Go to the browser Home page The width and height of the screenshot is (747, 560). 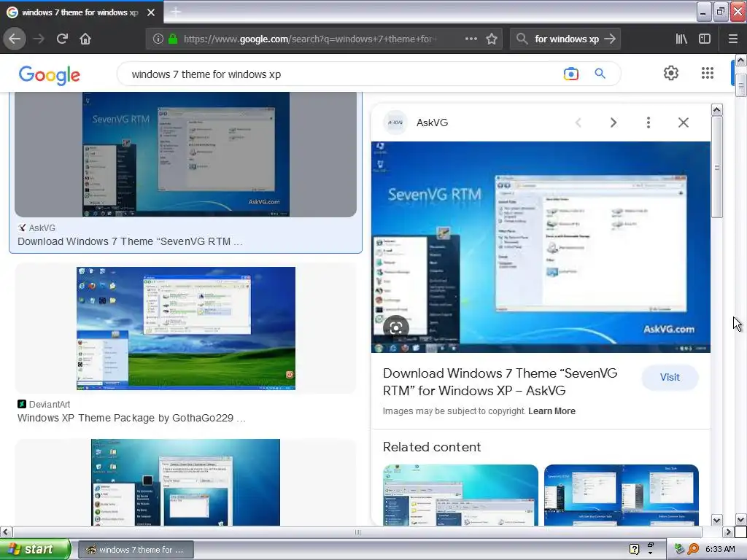point(85,39)
